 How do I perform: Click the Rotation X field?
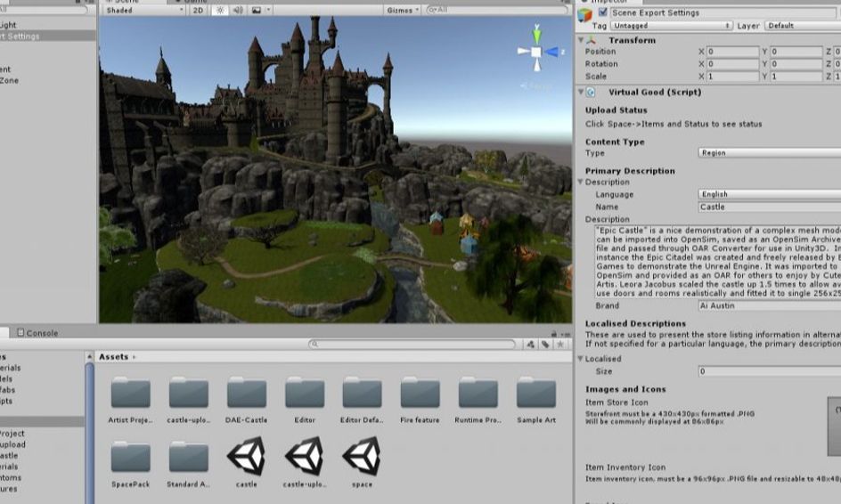pos(732,64)
